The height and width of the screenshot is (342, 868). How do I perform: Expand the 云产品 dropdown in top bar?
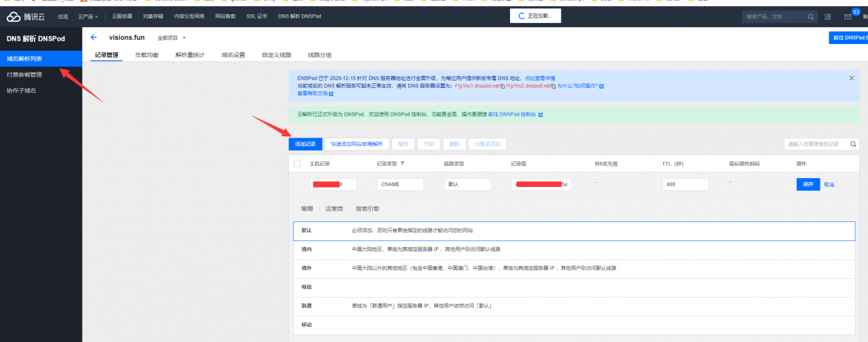click(88, 16)
